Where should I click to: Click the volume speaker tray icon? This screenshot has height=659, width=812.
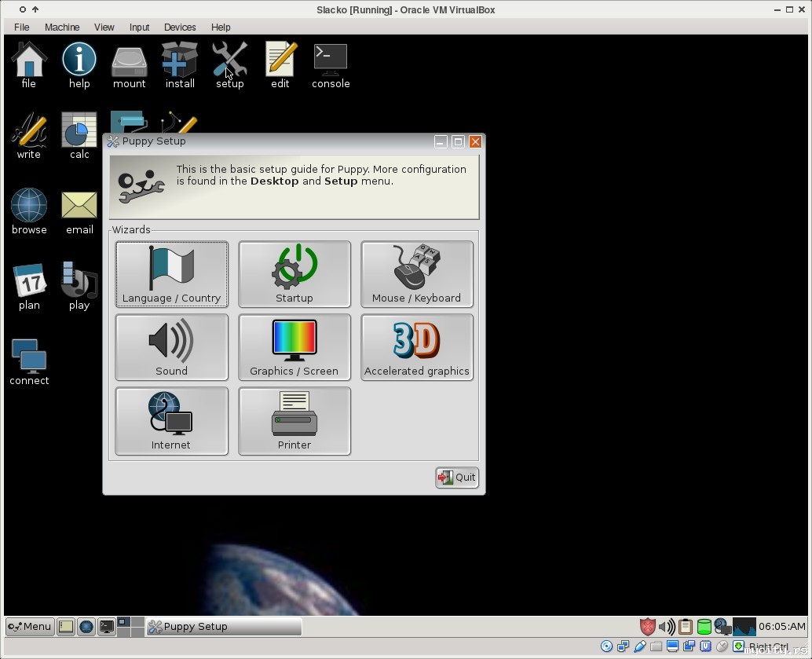666,626
